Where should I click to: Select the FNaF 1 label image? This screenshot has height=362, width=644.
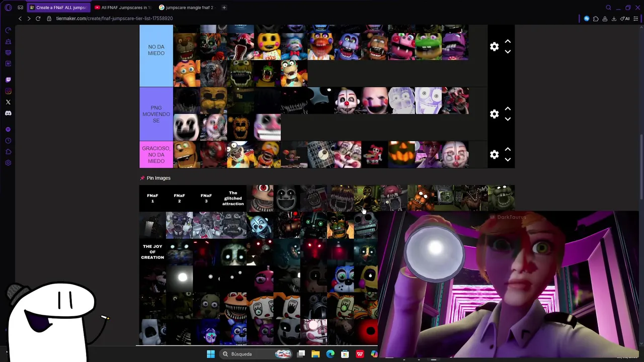tap(152, 198)
